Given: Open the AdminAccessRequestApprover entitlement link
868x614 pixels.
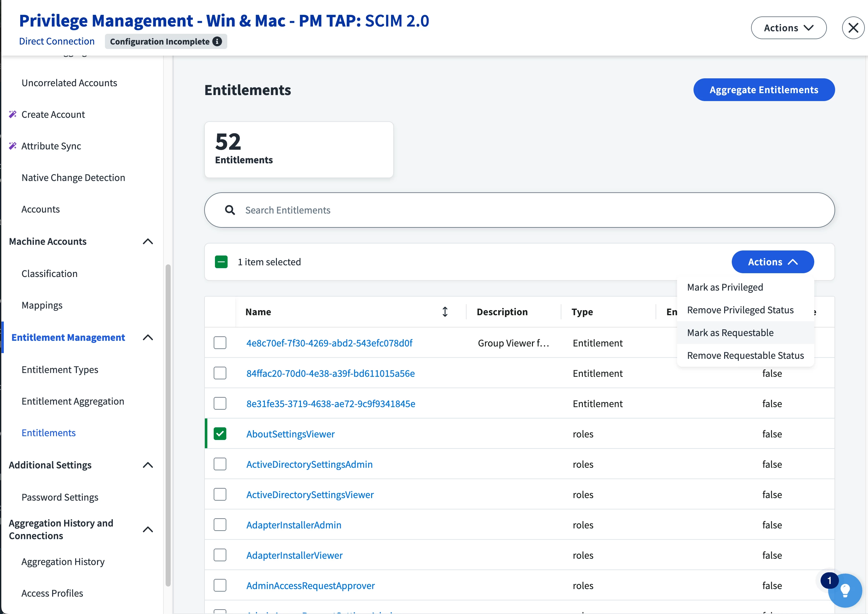Looking at the screenshot, I should pyautogui.click(x=310, y=585).
